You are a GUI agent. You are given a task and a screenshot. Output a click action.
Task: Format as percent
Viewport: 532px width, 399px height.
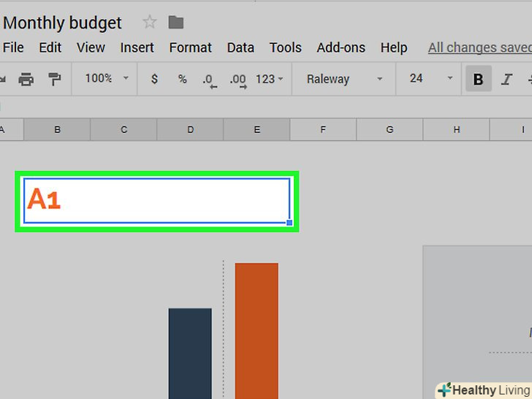click(x=183, y=79)
